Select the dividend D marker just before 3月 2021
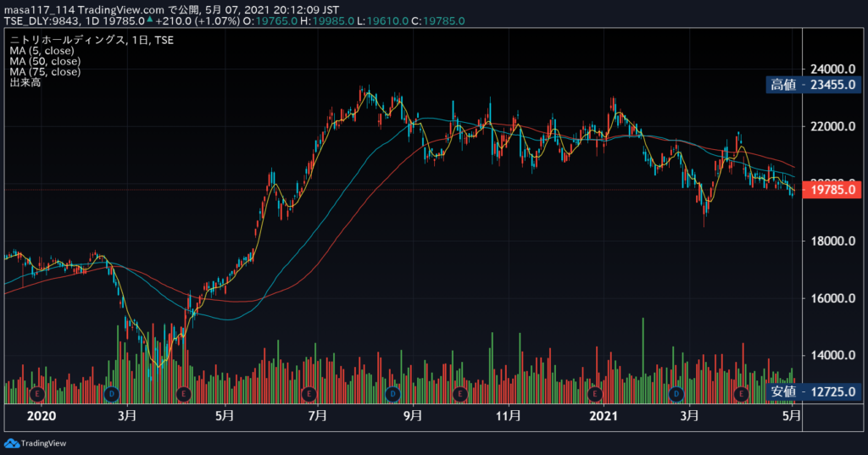 tap(676, 394)
